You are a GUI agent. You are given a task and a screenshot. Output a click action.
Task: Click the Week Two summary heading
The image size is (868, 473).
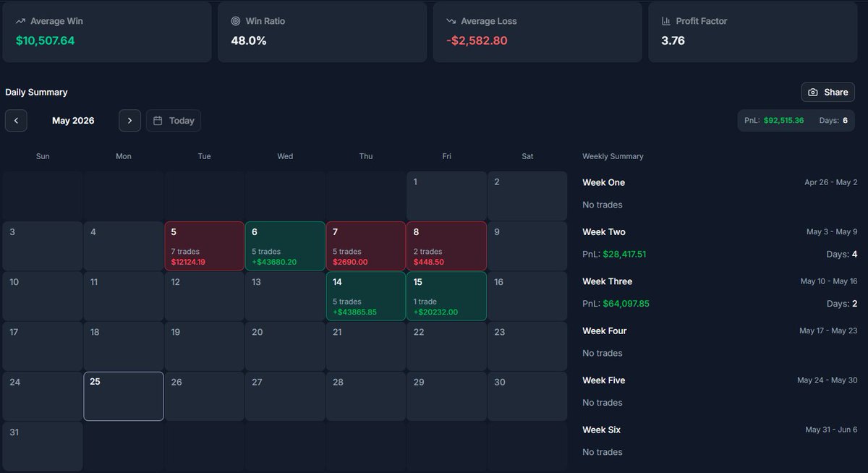coord(604,232)
